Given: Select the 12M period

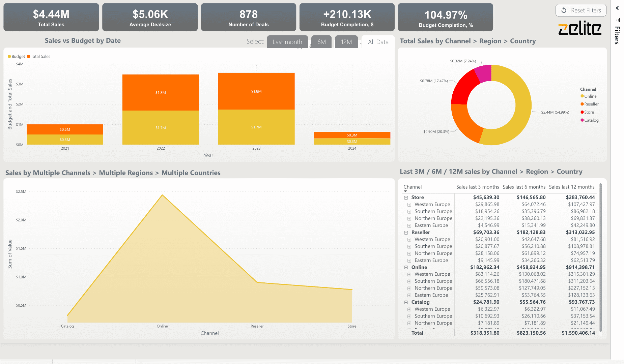Looking at the screenshot, I should click(346, 42).
